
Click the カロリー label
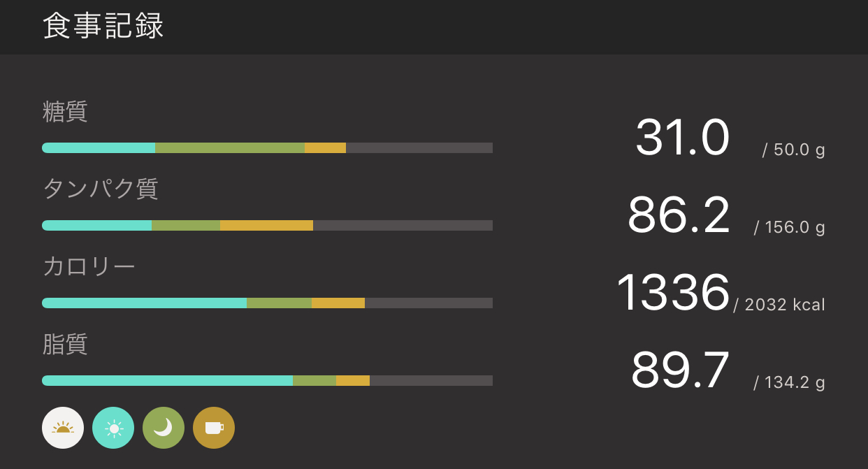click(x=89, y=267)
